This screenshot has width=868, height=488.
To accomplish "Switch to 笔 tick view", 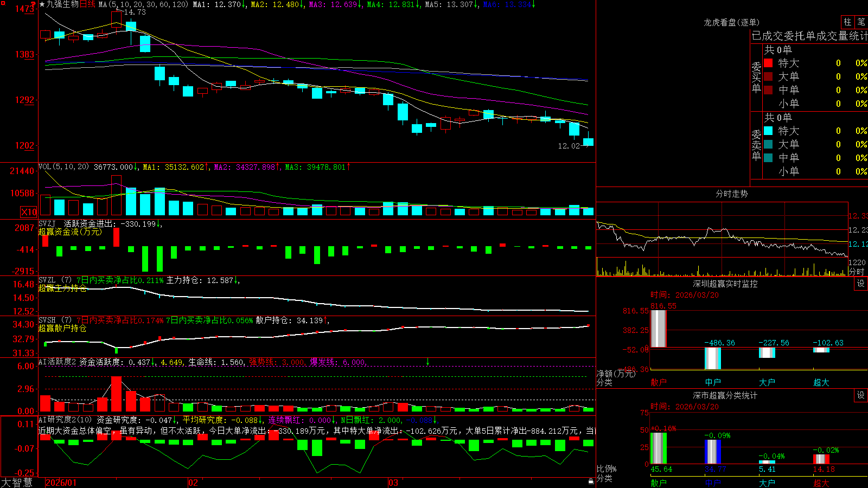I will click(x=861, y=22).
